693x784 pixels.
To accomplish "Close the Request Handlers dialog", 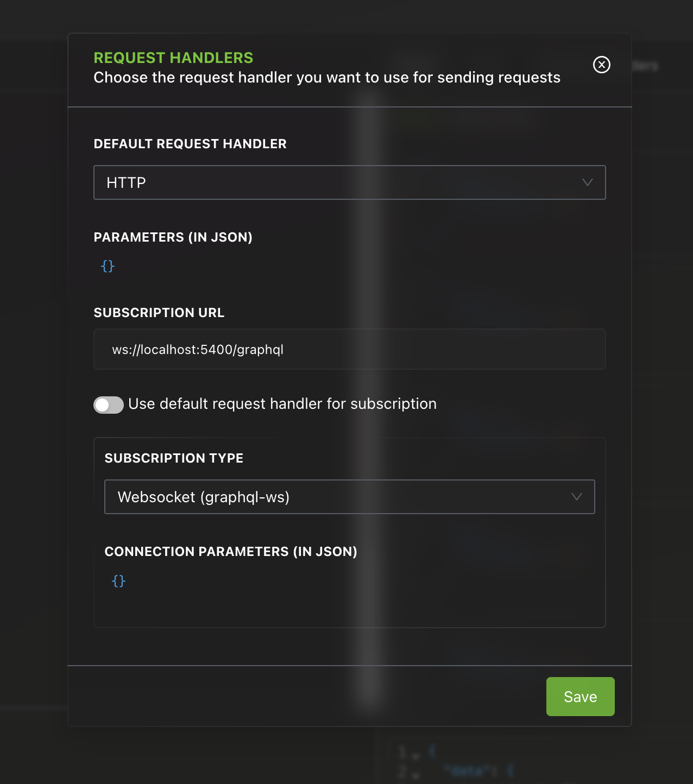I will (601, 65).
